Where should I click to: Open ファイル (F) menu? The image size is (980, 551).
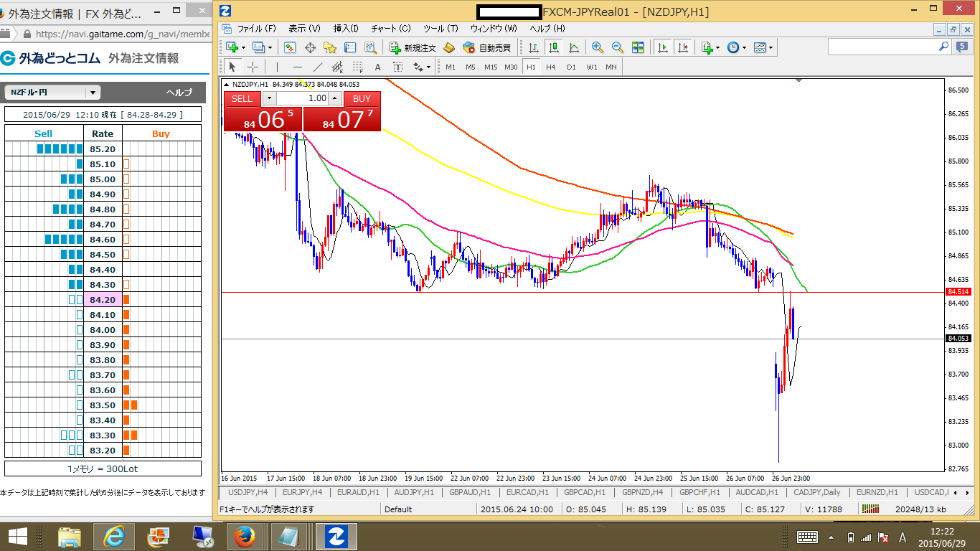256,29
